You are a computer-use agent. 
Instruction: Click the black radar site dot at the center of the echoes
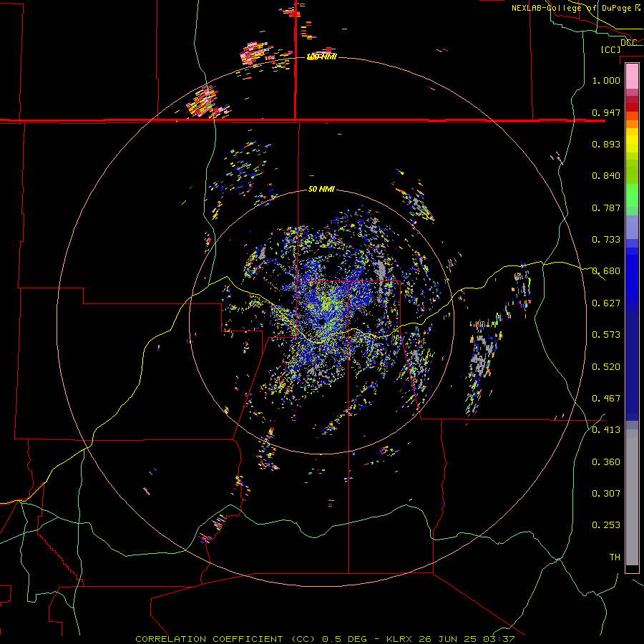(322, 321)
